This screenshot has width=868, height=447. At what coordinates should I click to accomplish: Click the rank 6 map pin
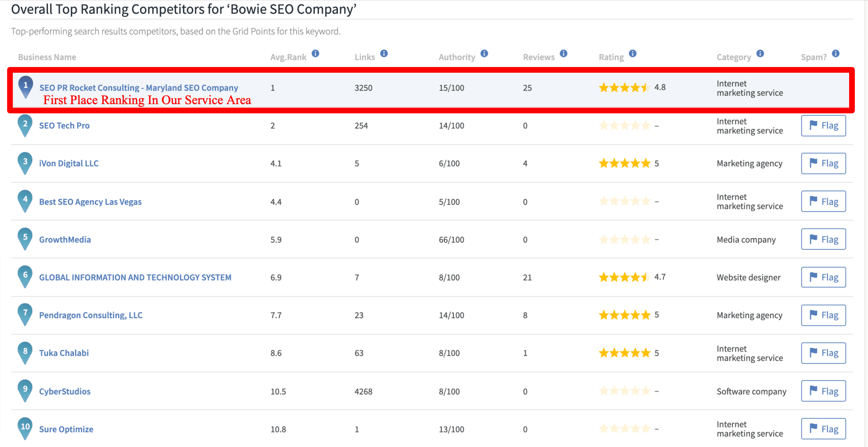(x=25, y=277)
